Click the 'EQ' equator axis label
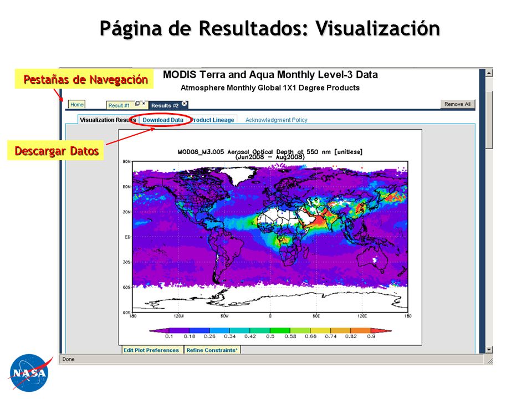The height and width of the screenshot is (399, 532). [127, 237]
